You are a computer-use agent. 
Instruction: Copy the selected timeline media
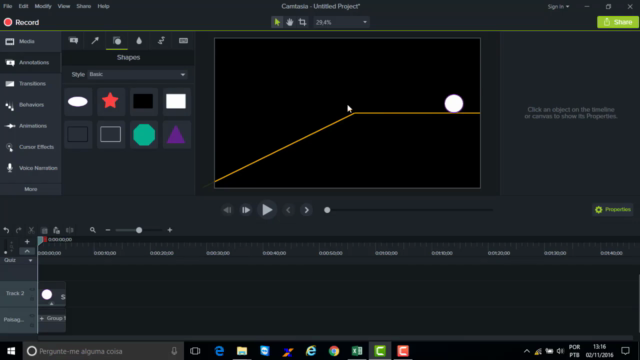[x=44, y=230]
